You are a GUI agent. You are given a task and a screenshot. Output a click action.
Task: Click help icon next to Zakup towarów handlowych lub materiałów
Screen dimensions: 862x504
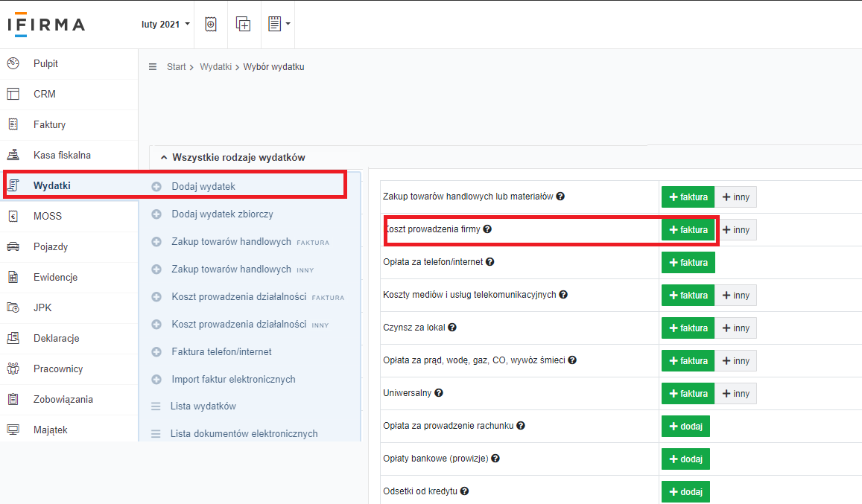(x=560, y=197)
